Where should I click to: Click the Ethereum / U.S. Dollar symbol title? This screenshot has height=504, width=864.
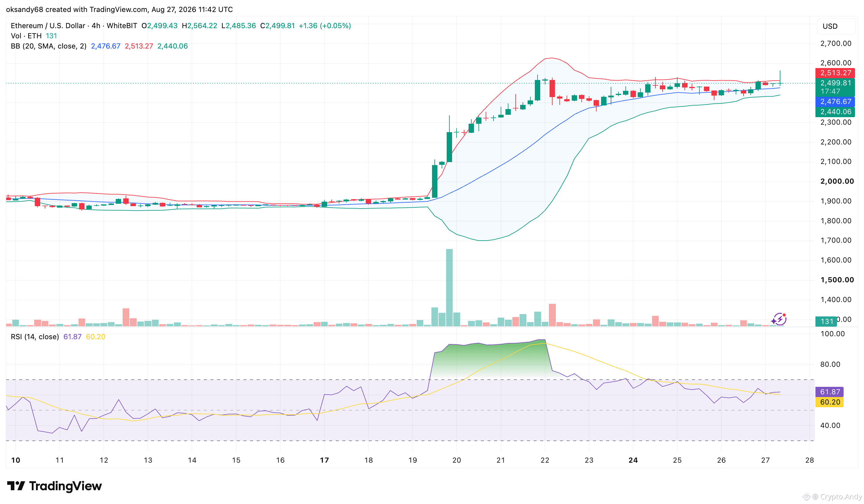pos(48,26)
